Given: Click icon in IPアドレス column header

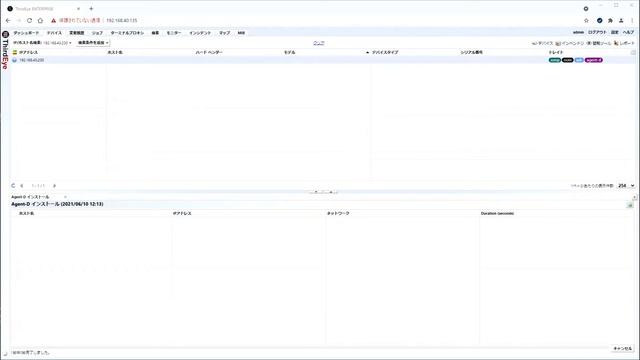Looking at the screenshot, I should tap(15, 52).
